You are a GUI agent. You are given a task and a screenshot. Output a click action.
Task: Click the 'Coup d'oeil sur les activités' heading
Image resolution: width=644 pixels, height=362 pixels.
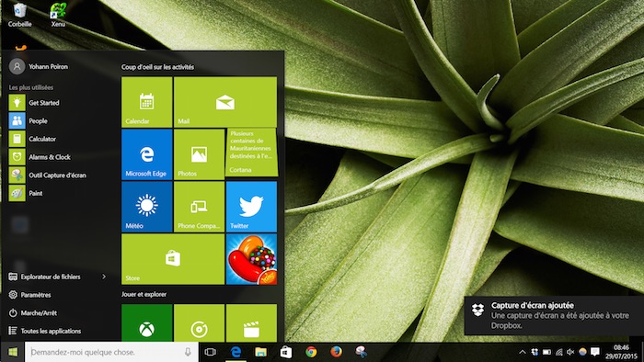click(x=157, y=67)
